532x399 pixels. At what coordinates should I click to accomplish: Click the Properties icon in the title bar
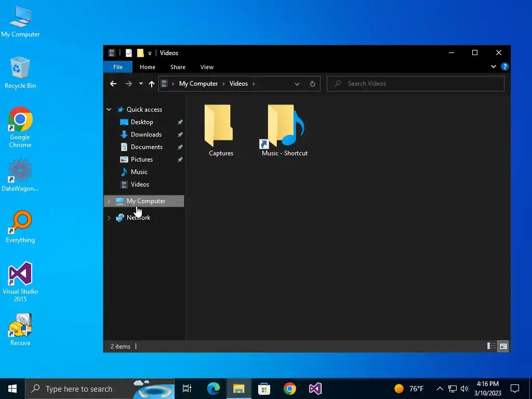coord(129,53)
